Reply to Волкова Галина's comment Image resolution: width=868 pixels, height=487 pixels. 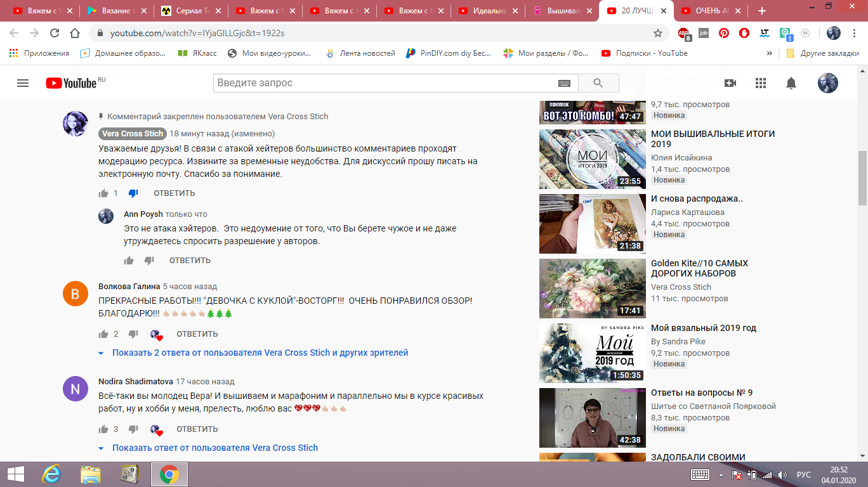[197, 334]
